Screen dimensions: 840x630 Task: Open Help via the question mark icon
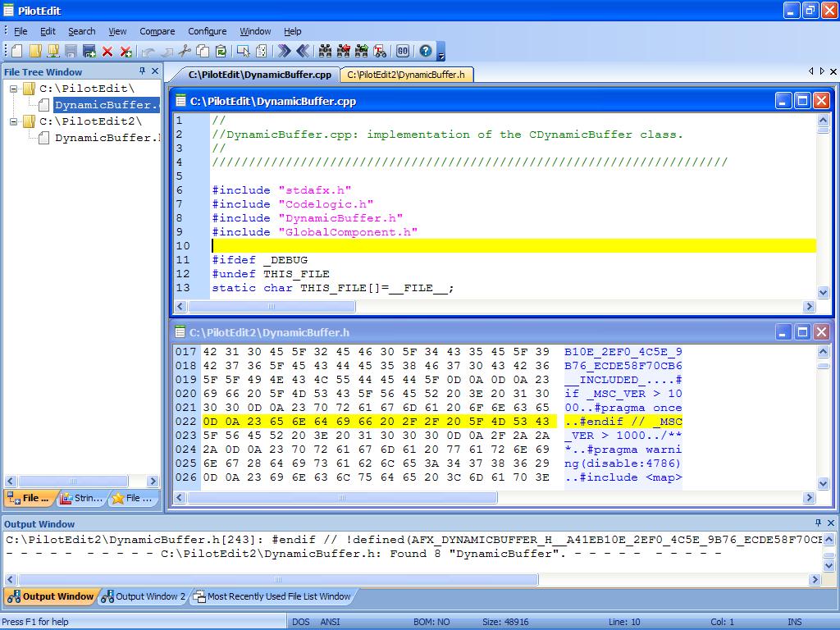(x=425, y=51)
